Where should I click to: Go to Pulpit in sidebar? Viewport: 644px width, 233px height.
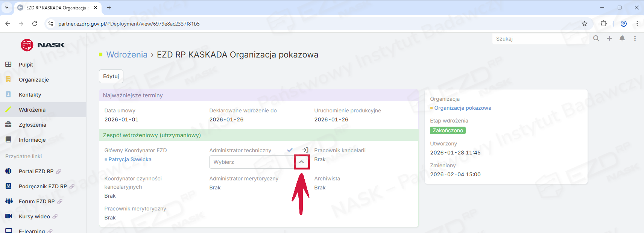(26, 65)
